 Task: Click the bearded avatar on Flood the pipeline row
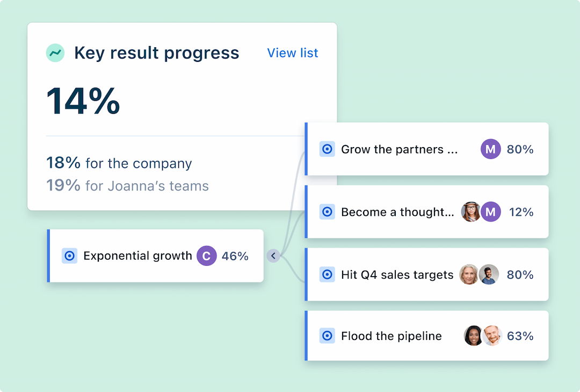click(x=491, y=336)
